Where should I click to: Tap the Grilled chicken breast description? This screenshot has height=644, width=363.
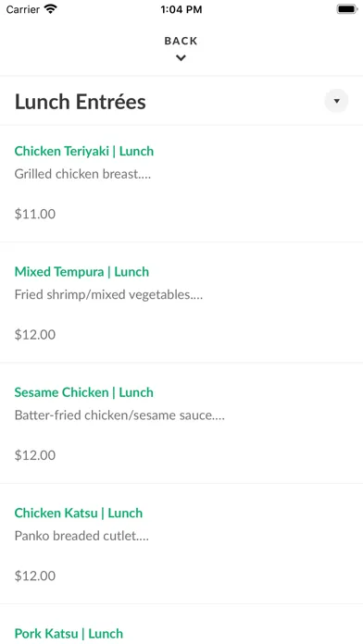click(x=82, y=174)
